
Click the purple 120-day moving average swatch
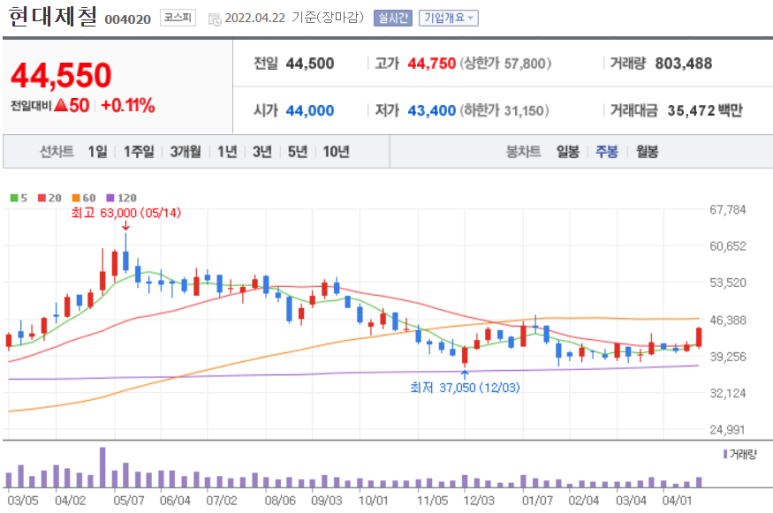(x=110, y=198)
